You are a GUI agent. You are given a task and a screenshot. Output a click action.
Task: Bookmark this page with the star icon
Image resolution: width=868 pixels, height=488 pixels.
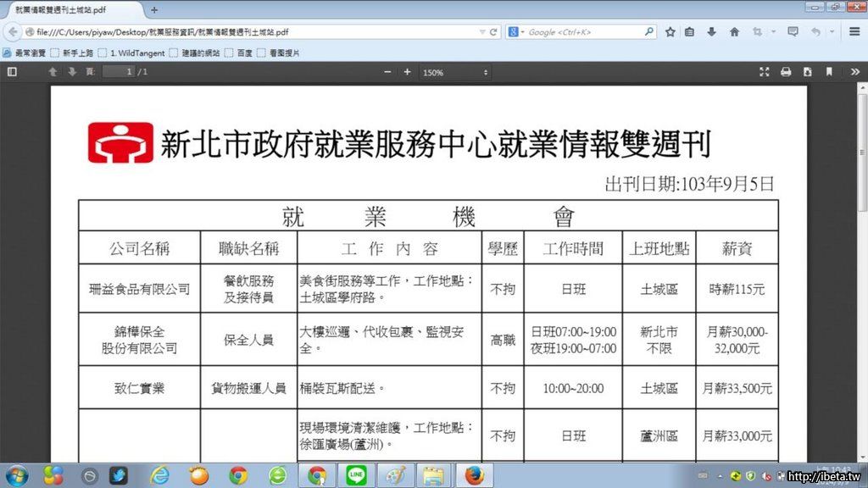point(670,32)
